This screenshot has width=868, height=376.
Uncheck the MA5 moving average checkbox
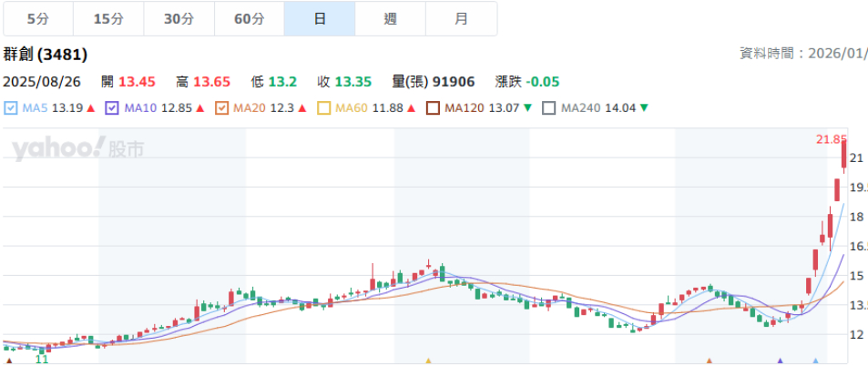coord(11,108)
